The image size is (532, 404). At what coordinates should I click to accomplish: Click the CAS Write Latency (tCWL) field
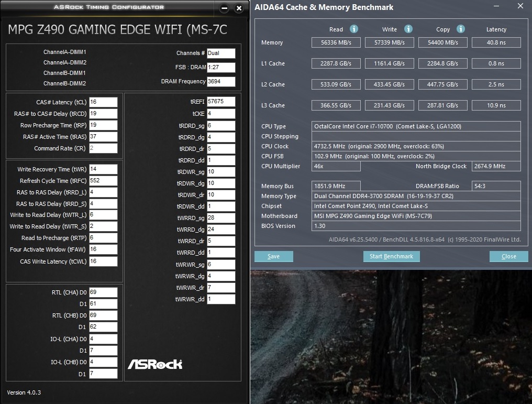coord(103,261)
